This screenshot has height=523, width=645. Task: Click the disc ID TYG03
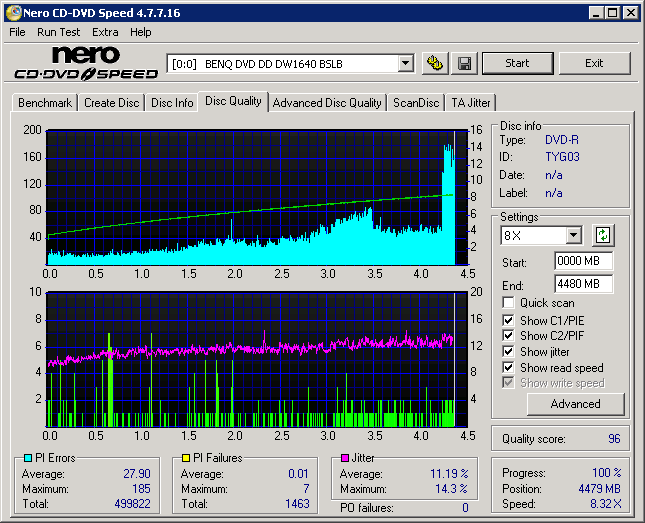pos(562,157)
